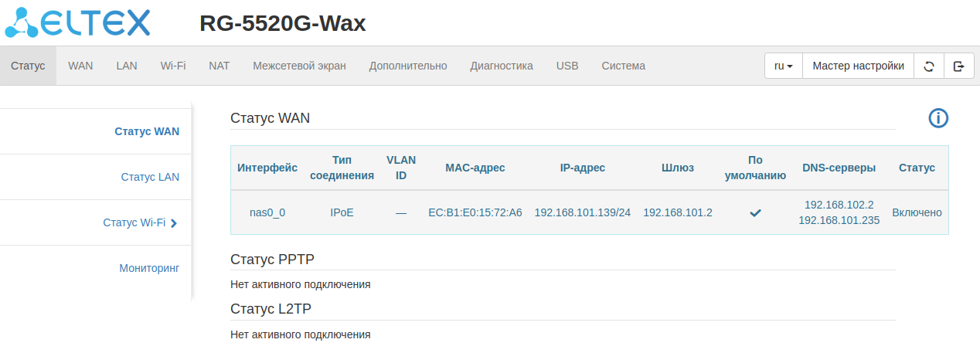
Task: Open Статус LAN sidebar link
Action: click(x=150, y=177)
